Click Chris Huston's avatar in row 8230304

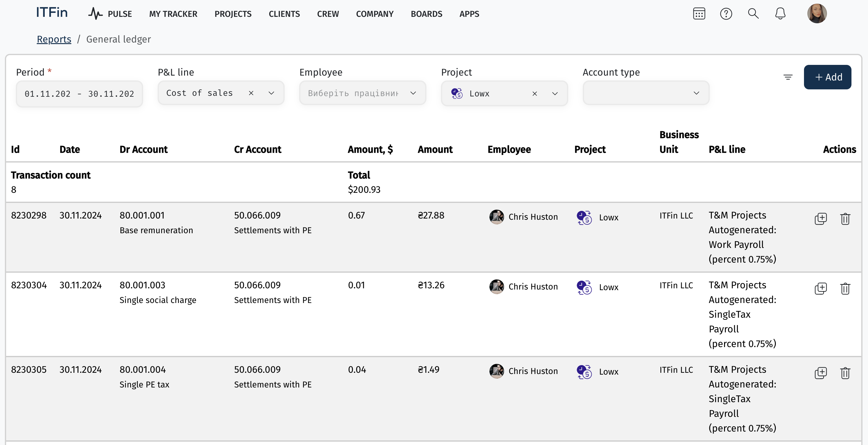pyautogui.click(x=497, y=286)
